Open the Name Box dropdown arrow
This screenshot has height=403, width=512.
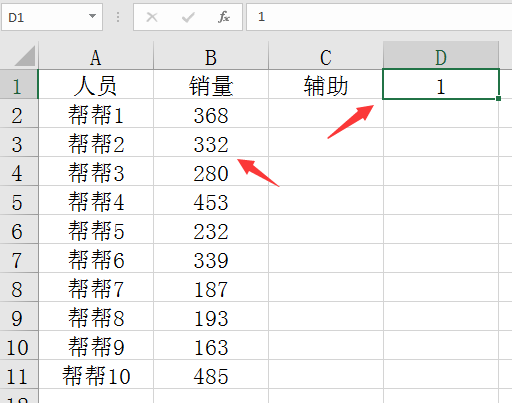coord(92,16)
